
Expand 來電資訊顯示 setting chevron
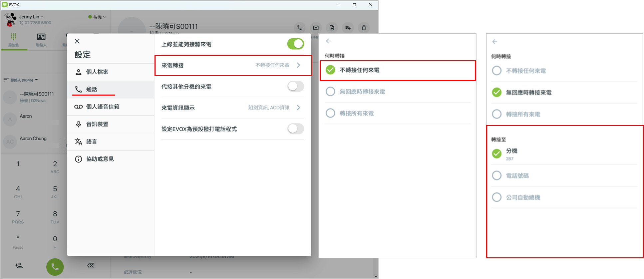[x=299, y=108]
